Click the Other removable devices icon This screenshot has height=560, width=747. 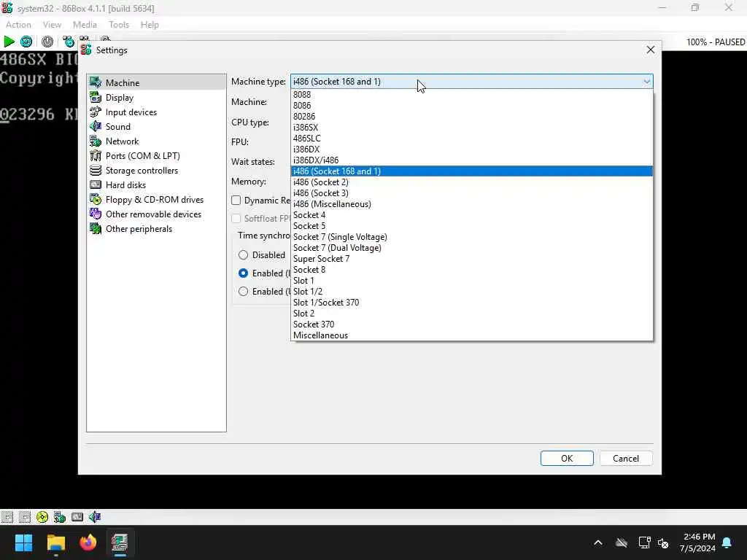pyautogui.click(x=96, y=214)
